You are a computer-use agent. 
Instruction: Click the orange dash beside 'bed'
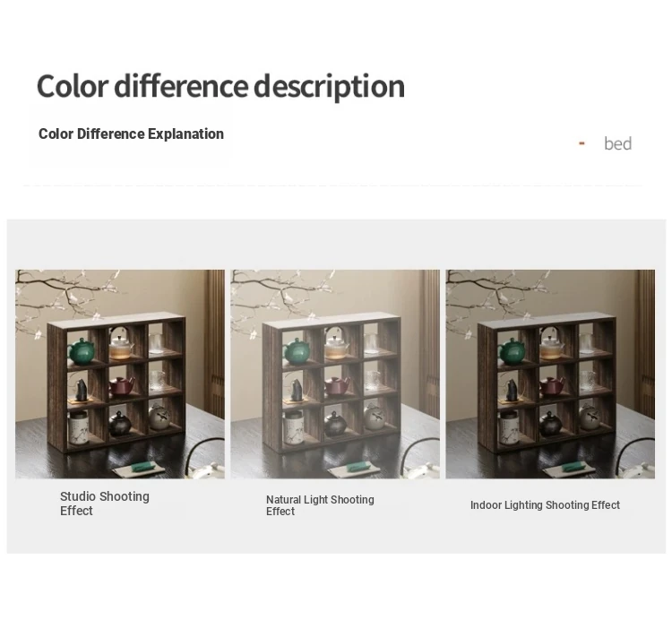582,143
